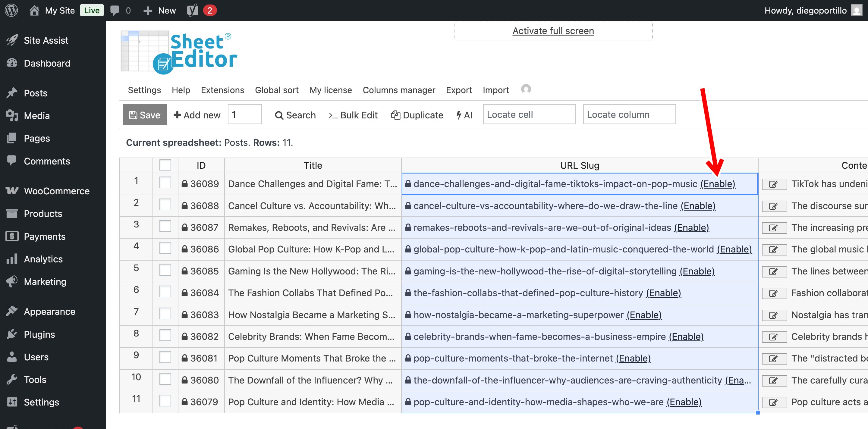Open the Duplicate tool
The height and width of the screenshot is (429, 868).
tap(417, 115)
